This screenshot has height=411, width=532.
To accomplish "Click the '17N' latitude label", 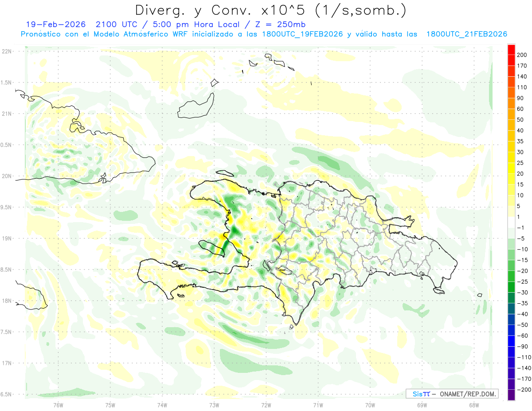I will [6, 364].
